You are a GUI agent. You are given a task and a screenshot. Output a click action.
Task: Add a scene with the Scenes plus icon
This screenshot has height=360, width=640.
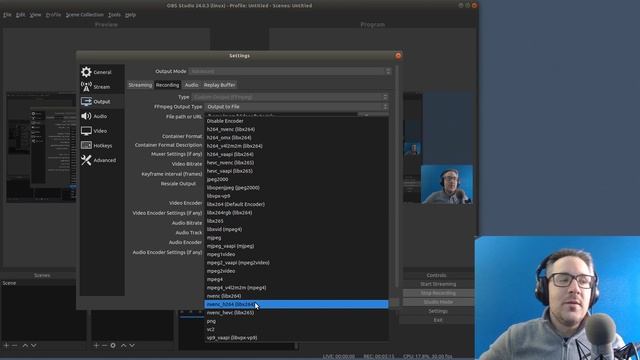coord(6,345)
